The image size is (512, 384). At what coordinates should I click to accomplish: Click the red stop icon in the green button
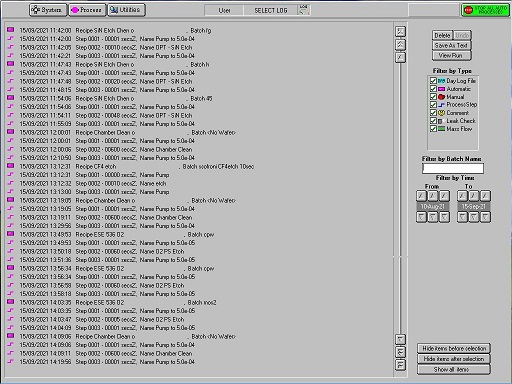pyautogui.click(x=469, y=10)
